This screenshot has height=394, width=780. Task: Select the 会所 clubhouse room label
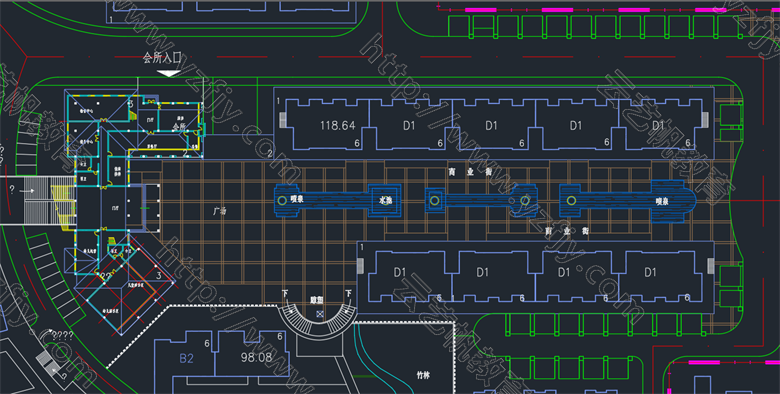pos(179,127)
